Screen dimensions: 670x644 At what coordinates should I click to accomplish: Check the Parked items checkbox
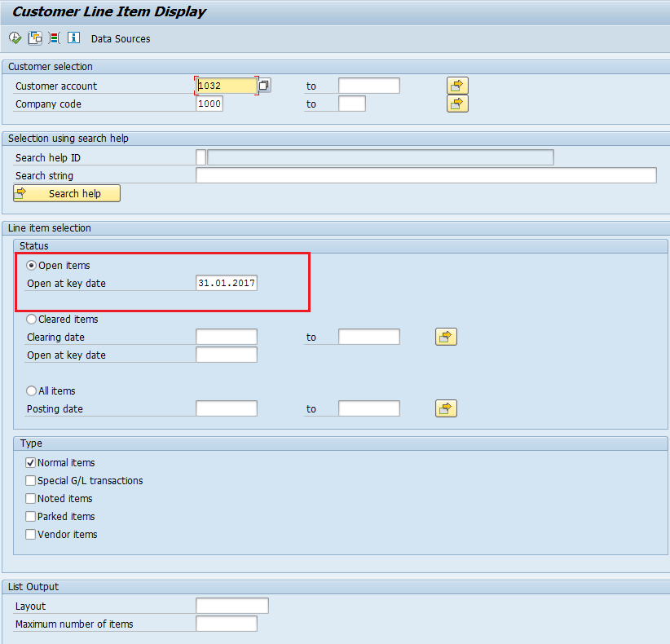click(x=30, y=517)
